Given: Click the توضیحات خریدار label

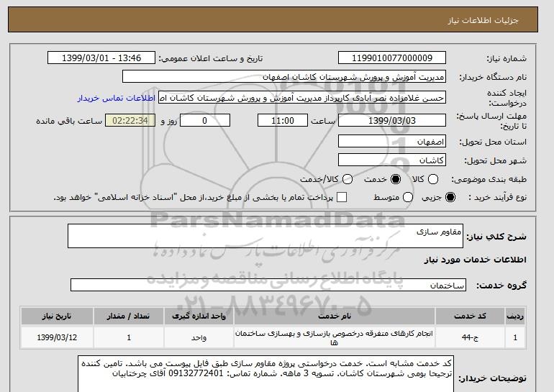Looking at the screenshot, I should 493,378.
